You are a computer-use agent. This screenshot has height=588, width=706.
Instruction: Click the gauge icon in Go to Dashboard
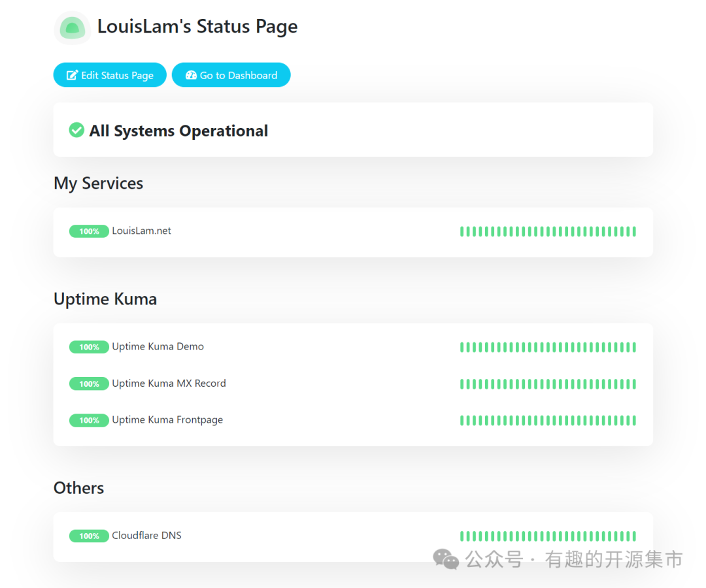pos(191,75)
